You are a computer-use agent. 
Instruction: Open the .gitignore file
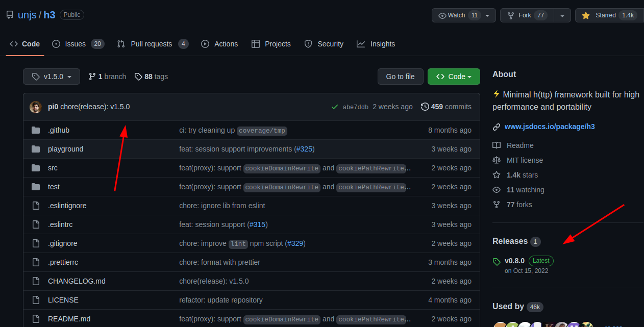pos(63,243)
